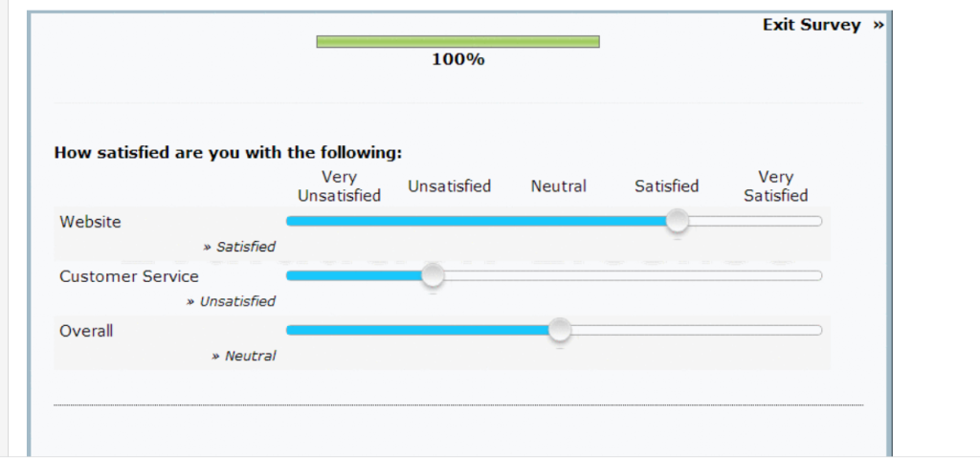Click the Website slider handle

tap(677, 221)
